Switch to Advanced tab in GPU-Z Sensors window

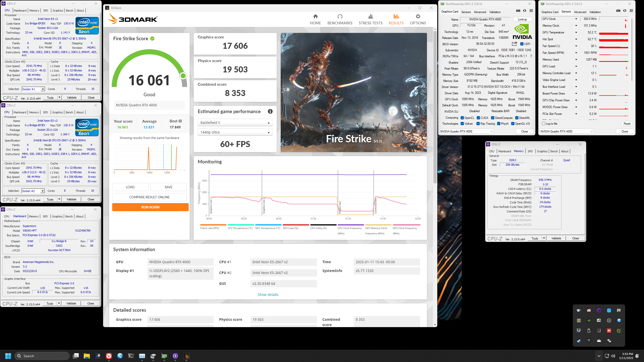click(x=580, y=12)
